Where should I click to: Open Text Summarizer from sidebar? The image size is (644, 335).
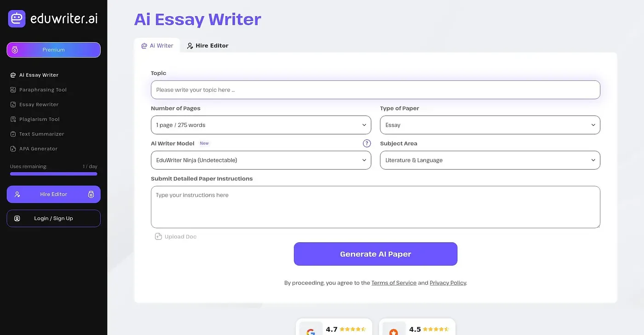click(x=41, y=134)
